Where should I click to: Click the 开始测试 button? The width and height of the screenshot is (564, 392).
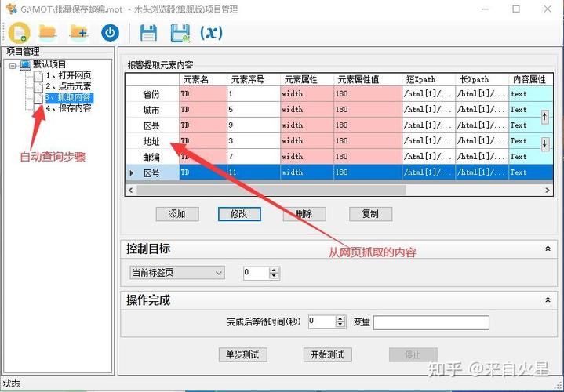327,355
